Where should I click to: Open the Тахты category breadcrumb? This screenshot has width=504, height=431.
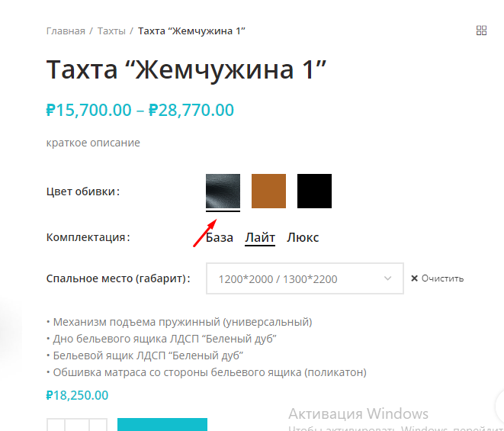[111, 31]
